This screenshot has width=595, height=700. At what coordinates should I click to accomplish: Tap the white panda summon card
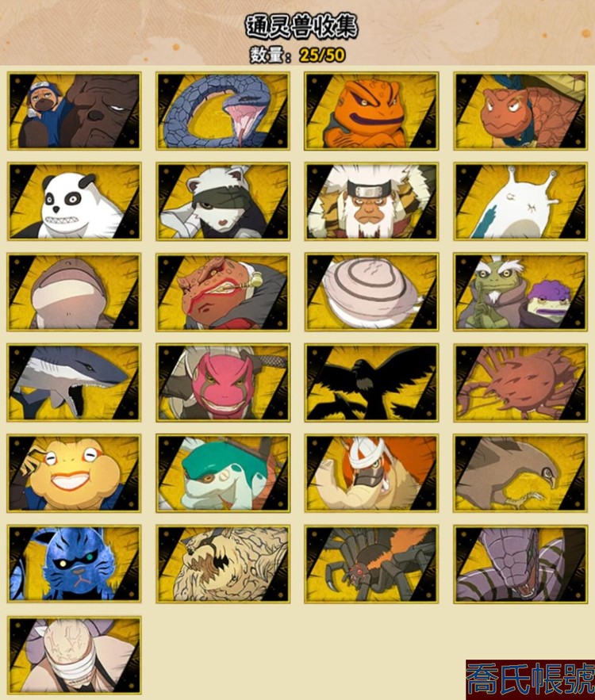74,201
